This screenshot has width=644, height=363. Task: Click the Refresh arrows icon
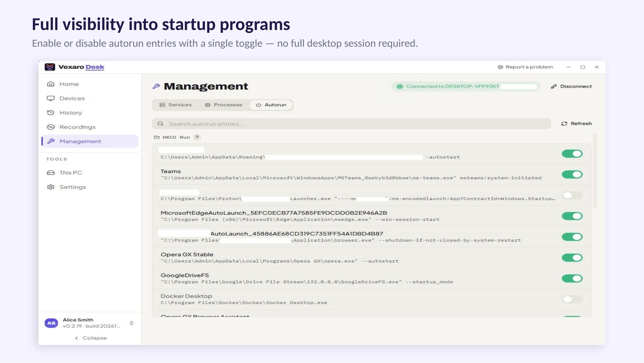(564, 123)
